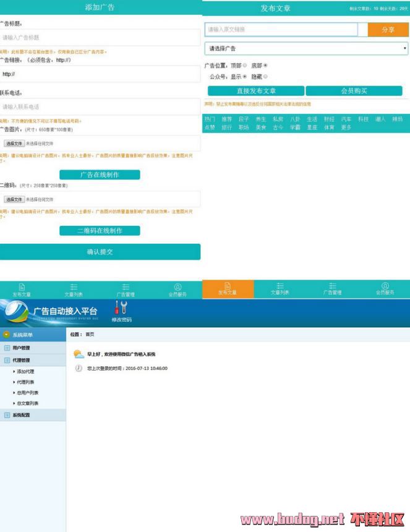Click the weather icon beside the greeting

pyautogui.click(x=79, y=354)
